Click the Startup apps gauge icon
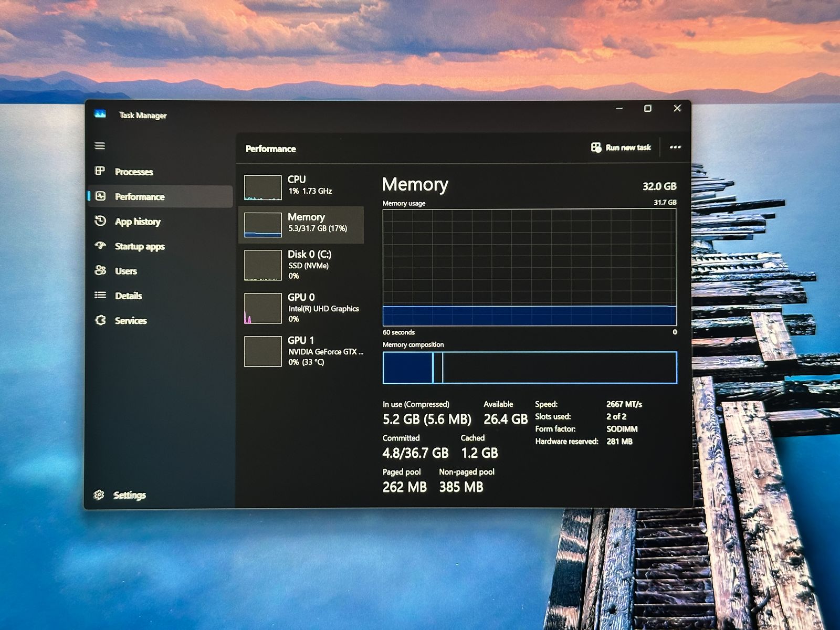This screenshot has width=840, height=630. tap(100, 246)
